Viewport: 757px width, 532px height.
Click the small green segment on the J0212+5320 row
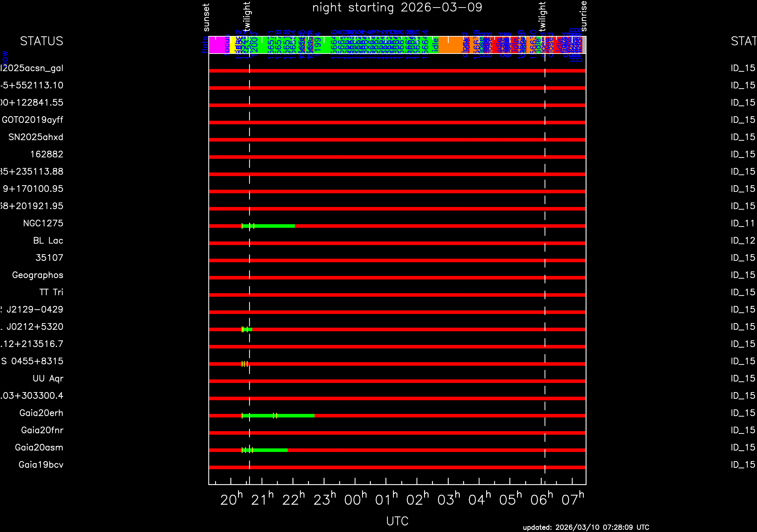coord(250,329)
